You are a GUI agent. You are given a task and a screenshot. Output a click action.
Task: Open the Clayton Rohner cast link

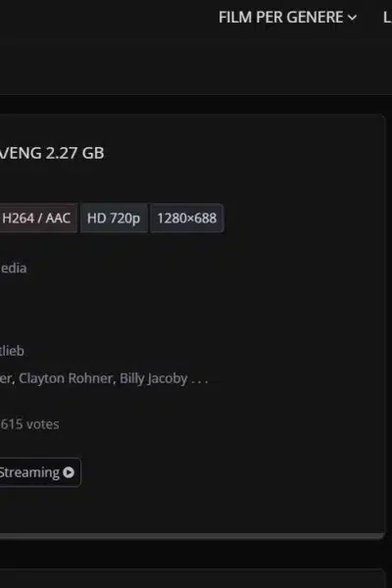tap(66, 378)
